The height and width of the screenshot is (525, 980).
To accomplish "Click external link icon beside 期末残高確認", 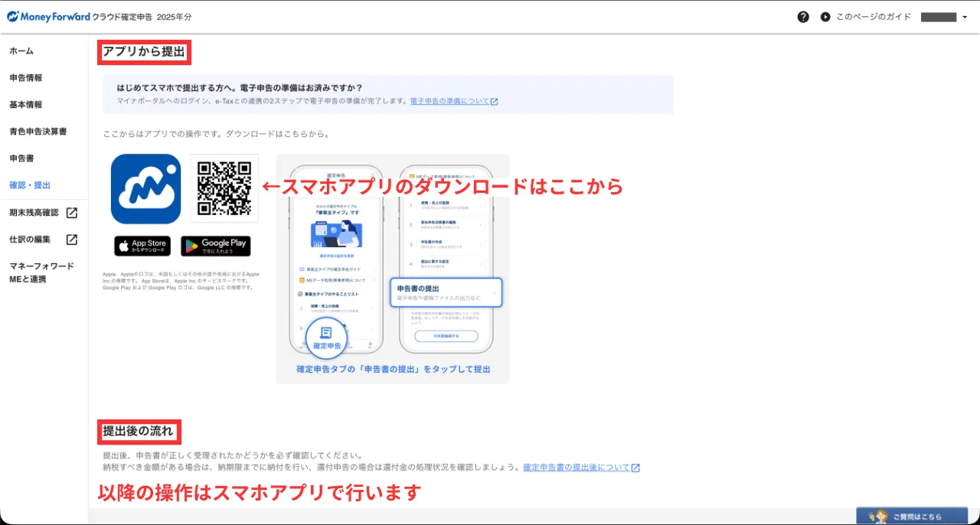I will pyautogui.click(x=71, y=213).
